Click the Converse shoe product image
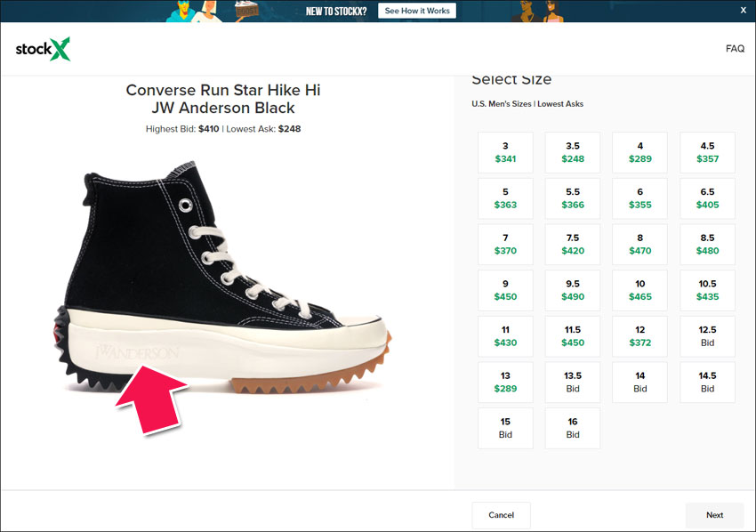 coord(222,277)
